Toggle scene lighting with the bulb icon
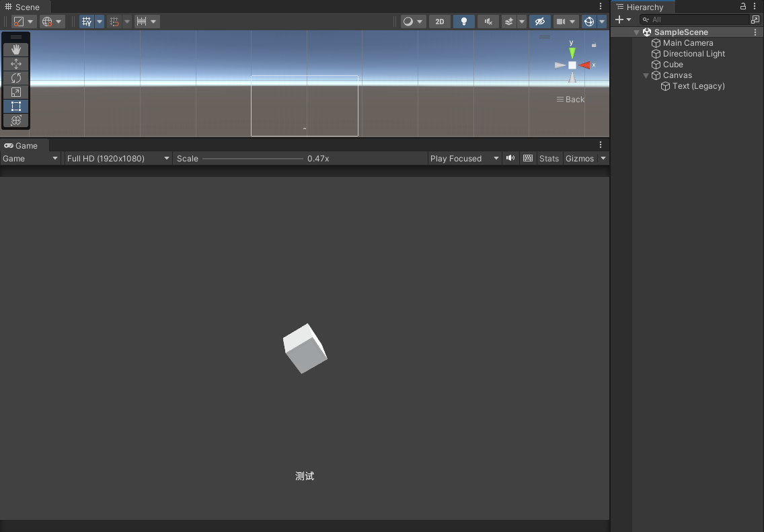Image resolution: width=764 pixels, height=532 pixels. [463, 22]
